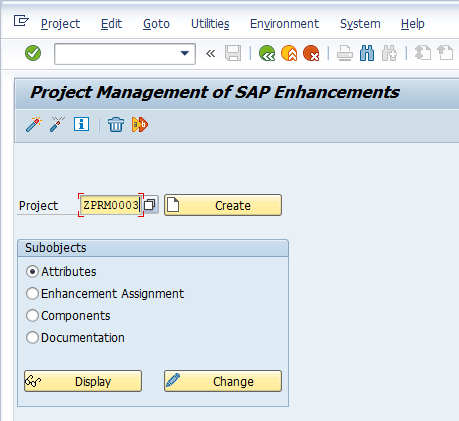Open value help next to Project field

(150, 205)
